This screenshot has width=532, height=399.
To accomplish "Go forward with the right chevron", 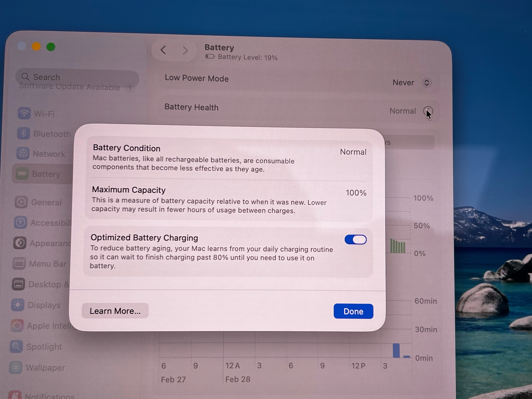I will pyautogui.click(x=185, y=50).
